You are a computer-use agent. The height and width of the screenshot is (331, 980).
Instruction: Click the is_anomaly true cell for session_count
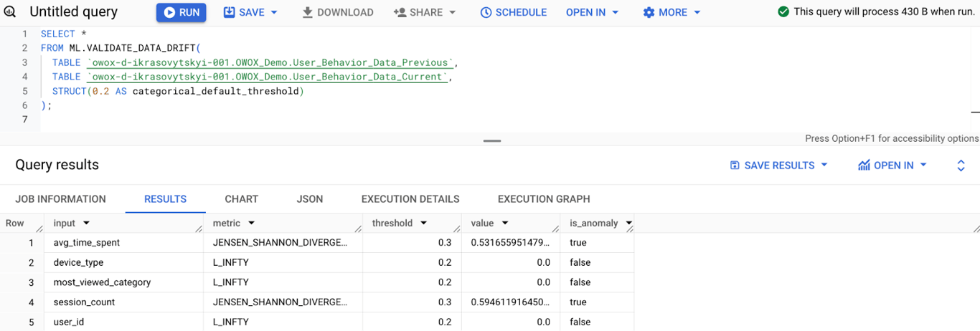[x=598, y=302]
